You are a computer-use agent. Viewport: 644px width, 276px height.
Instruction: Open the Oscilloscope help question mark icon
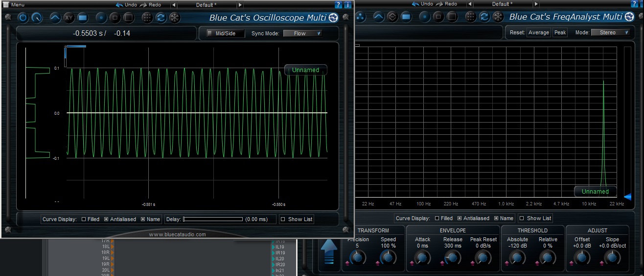click(339, 5)
